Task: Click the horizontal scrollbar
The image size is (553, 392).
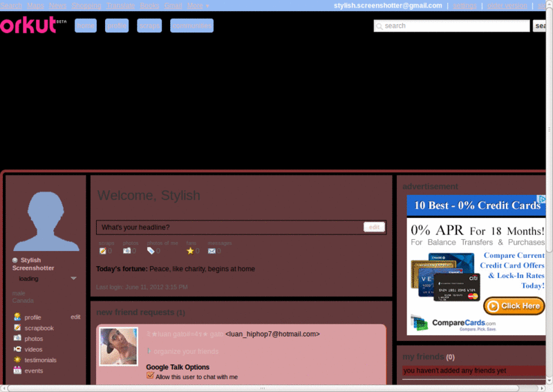Action: point(263,388)
